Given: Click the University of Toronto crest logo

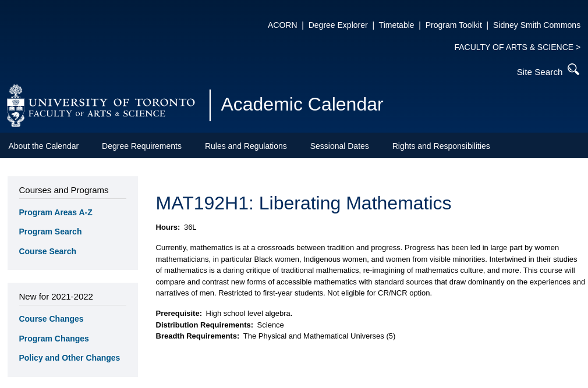Looking at the screenshot, I should pyautogui.click(x=16, y=105).
